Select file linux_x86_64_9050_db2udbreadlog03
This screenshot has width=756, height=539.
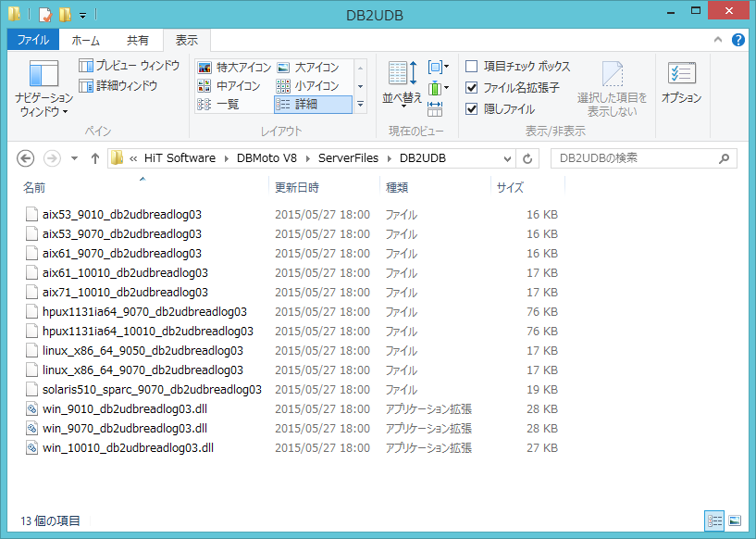click(x=143, y=351)
